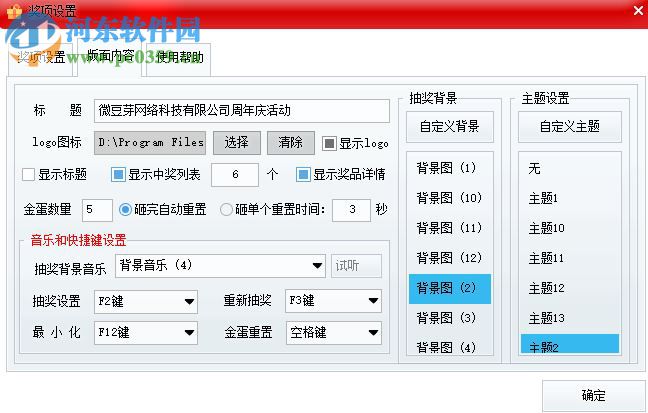Click the 选择 logo button

237,143
